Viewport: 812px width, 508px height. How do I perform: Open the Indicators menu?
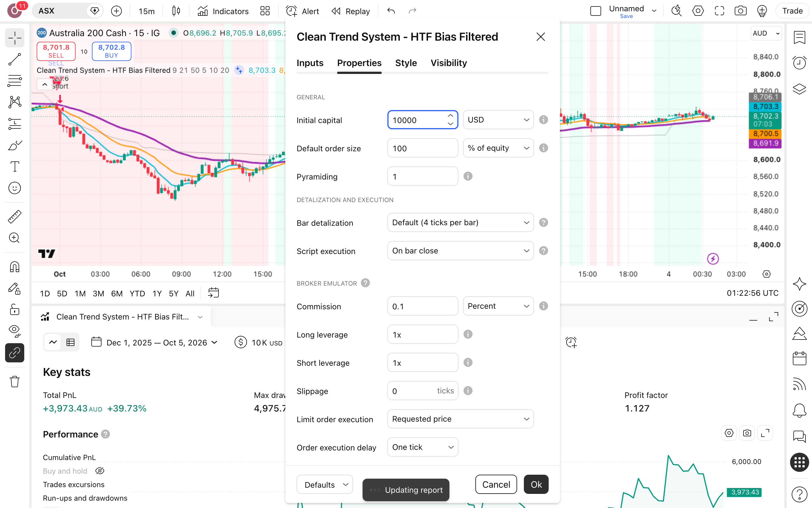point(223,11)
